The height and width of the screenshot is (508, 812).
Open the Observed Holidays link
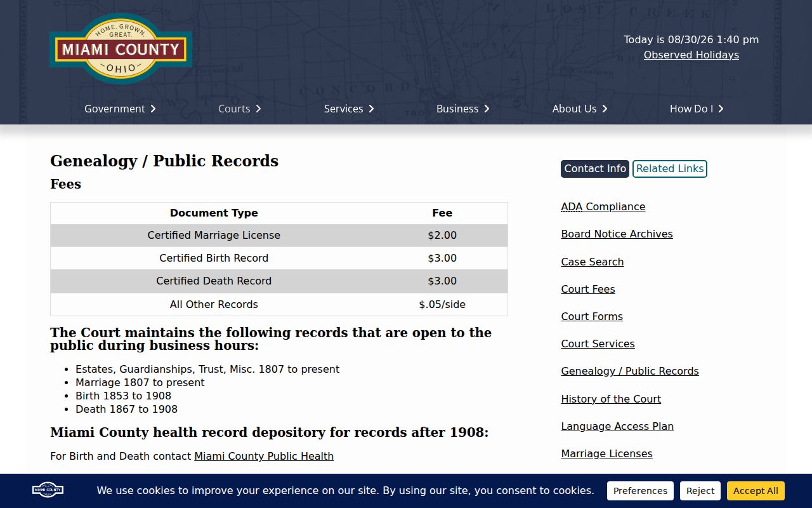click(691, 55)
